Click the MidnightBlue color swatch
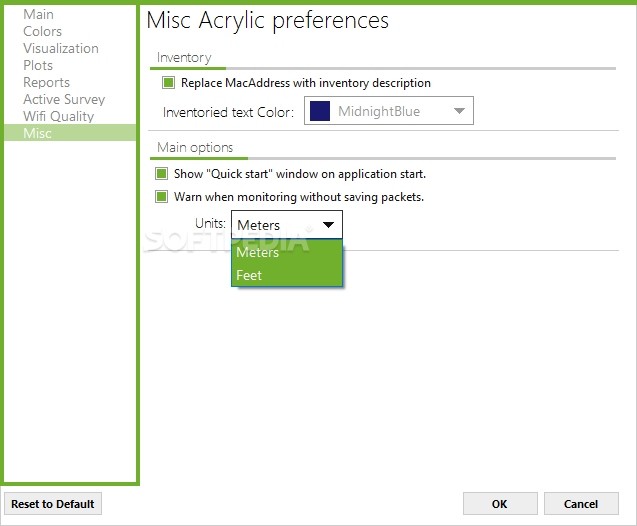The height and width of the screenshot is (526, 637). pos(319,111)
